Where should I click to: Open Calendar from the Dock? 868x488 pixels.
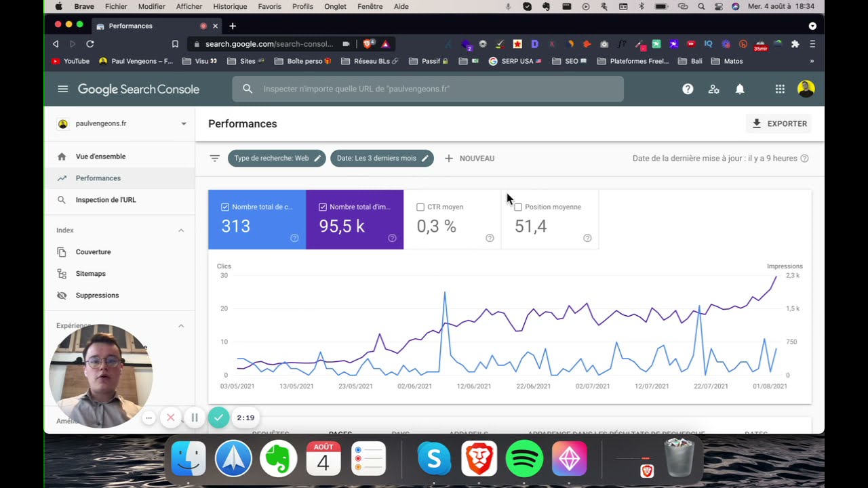(323, 459)
